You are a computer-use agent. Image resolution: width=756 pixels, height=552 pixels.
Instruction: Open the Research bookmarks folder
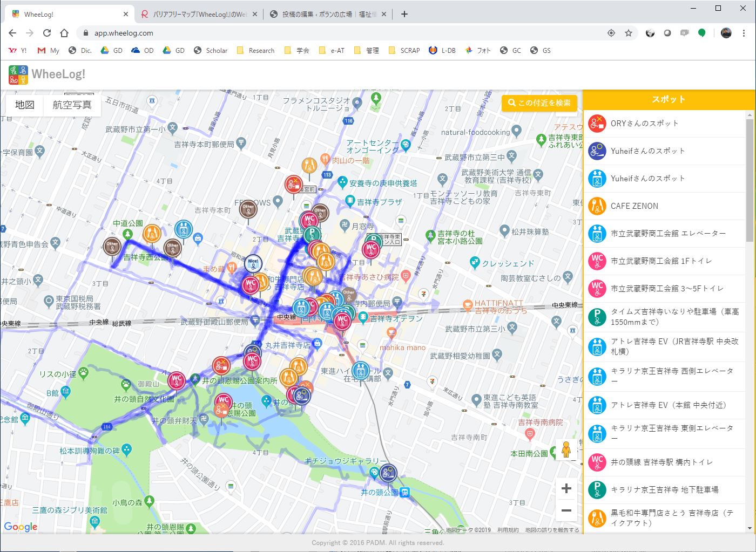click(256, 50)
